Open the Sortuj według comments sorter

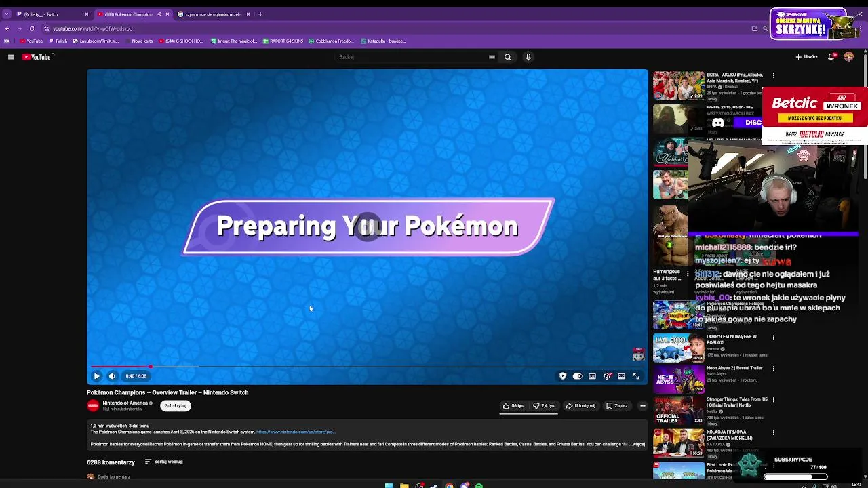point(163,462)
